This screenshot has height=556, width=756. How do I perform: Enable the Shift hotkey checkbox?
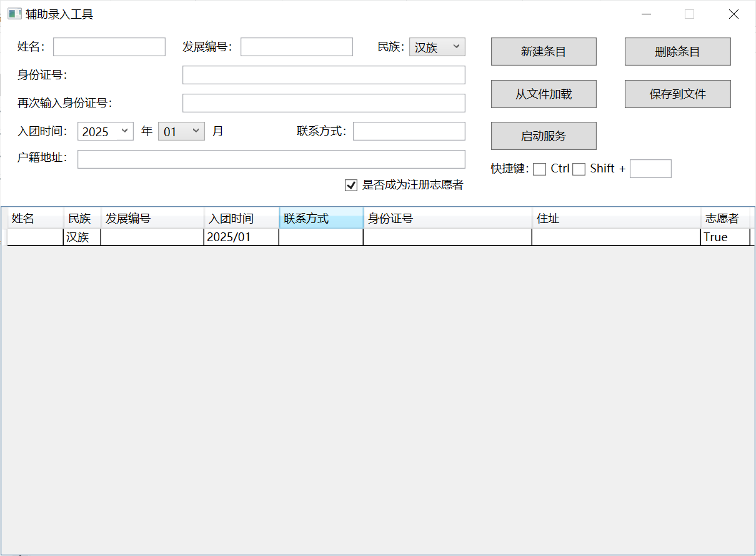(579, 169)
